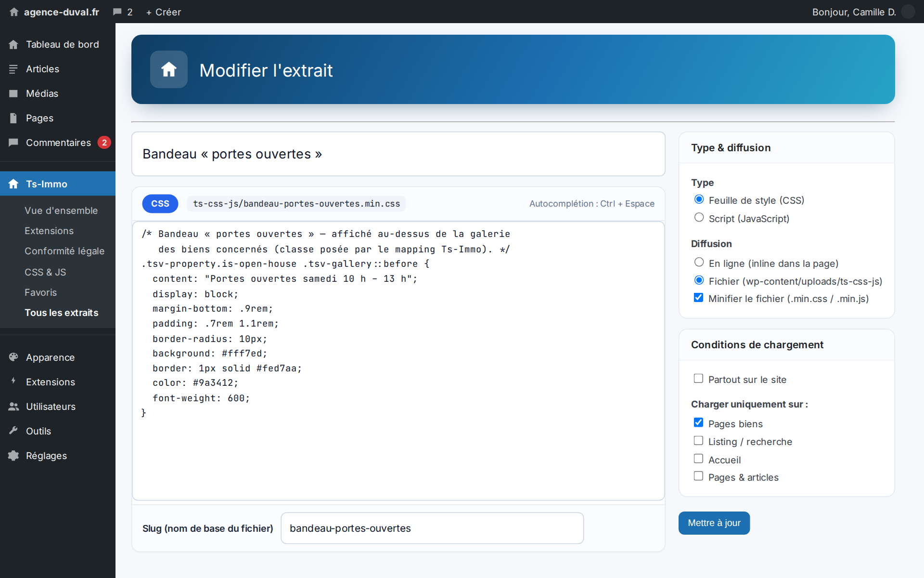Click the Tableau de bord house icon

13,44
